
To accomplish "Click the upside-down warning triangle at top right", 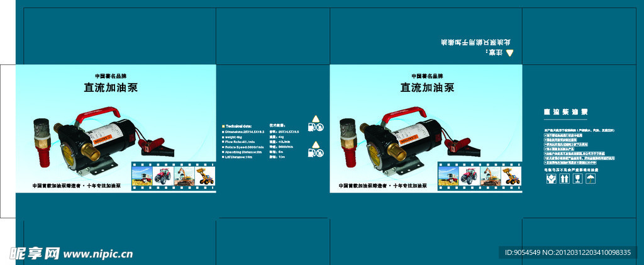I will click(x=510, y=54).
